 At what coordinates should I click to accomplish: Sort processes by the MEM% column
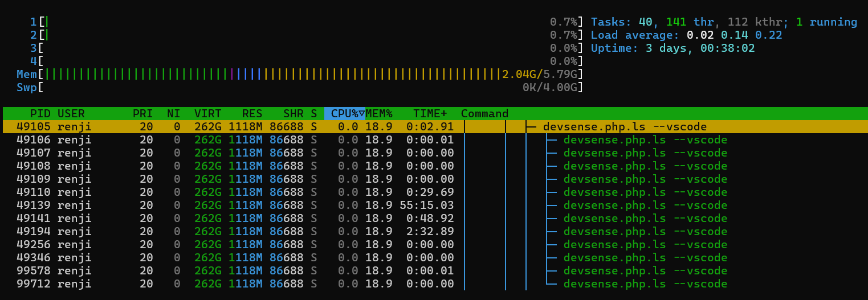tap(379, 113)
